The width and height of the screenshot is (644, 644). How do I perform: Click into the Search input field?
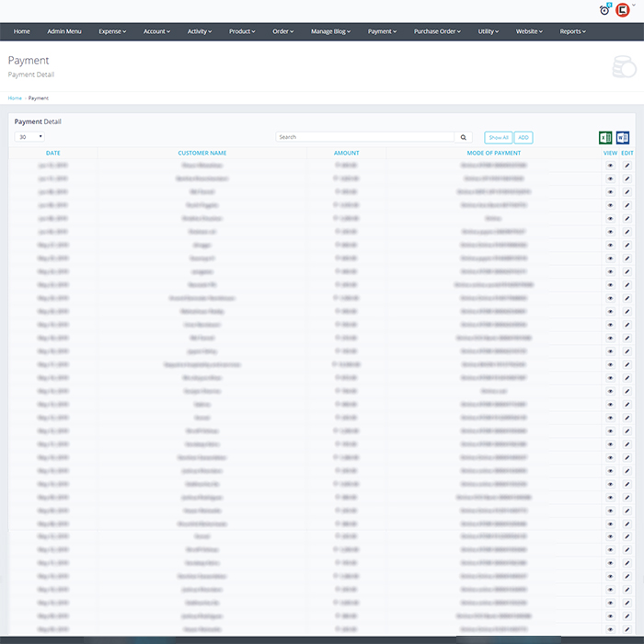pyautogui.click(x=365, y=137)
